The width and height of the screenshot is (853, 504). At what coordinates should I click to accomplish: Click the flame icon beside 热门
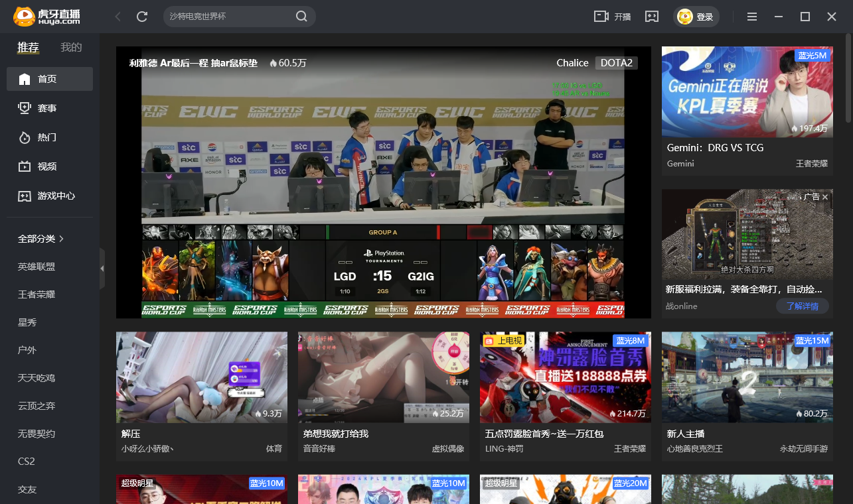tap(25, 137)
